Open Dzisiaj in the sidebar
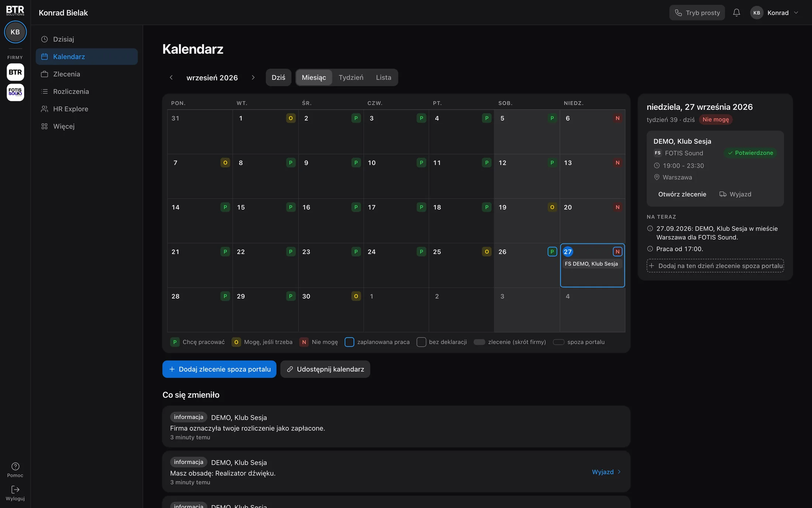The width and height of the screenshot is (812, 508). [x=87, y=39]
